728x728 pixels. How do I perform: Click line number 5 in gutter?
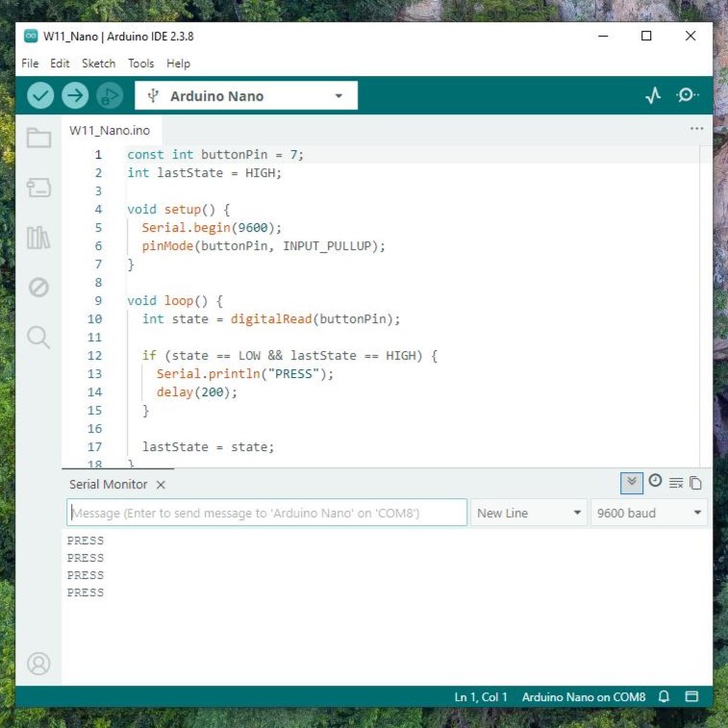coord(98,228)
